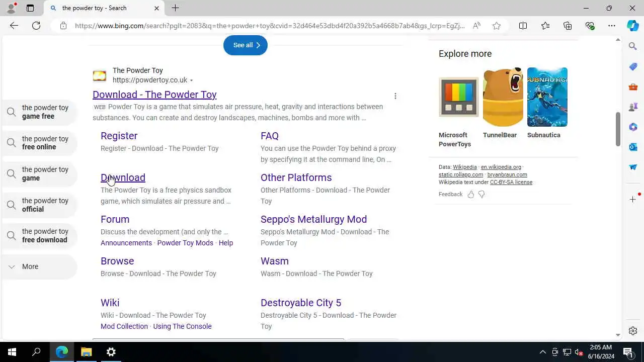
Task: Open the en.wikipedia.org source link
Action: click(x=501, y=167)
